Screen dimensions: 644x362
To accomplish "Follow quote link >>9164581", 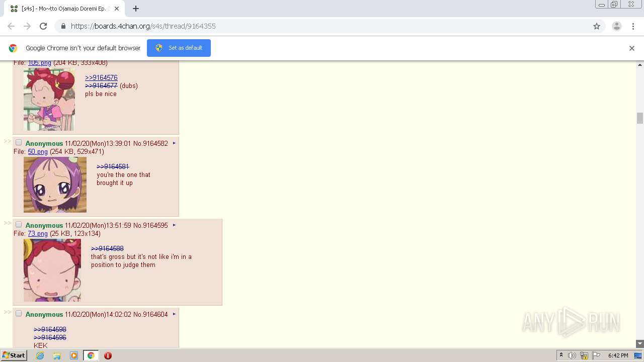I will pyautogui.click(x=113, y=166).
